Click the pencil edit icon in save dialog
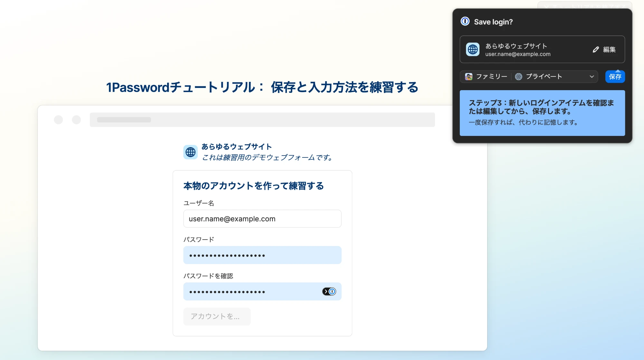Viewport: 644px width, 360px height. 596,50
